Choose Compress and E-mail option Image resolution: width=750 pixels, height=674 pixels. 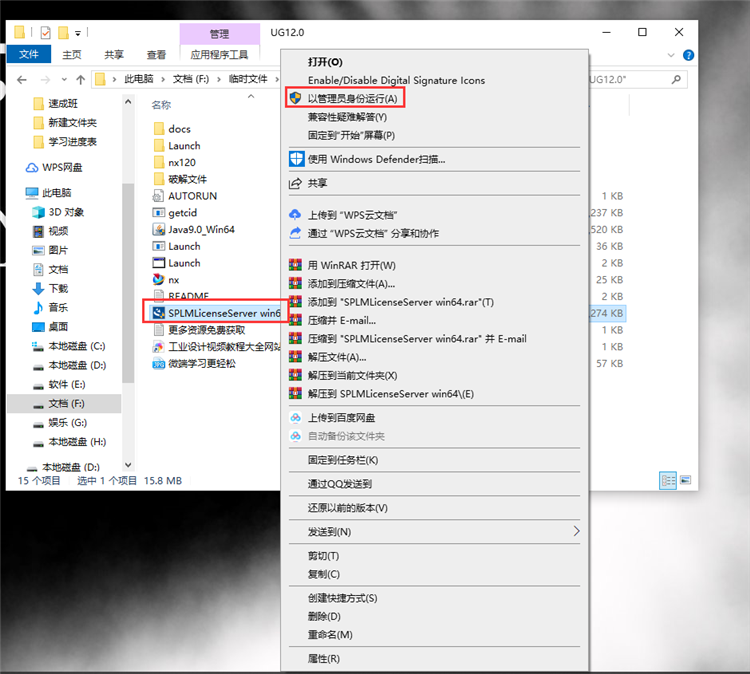(x=342, y=320)
